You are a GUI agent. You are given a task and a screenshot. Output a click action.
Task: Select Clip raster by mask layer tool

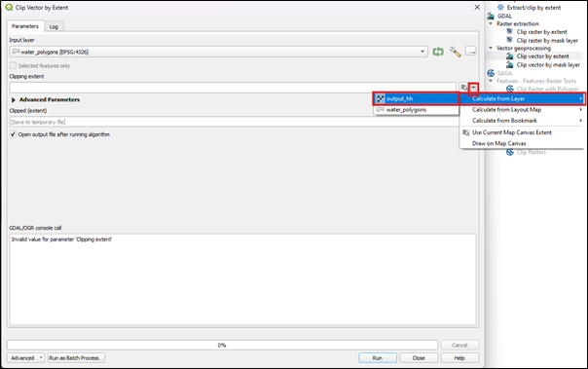pyautogui.click(x=547, y=40)
